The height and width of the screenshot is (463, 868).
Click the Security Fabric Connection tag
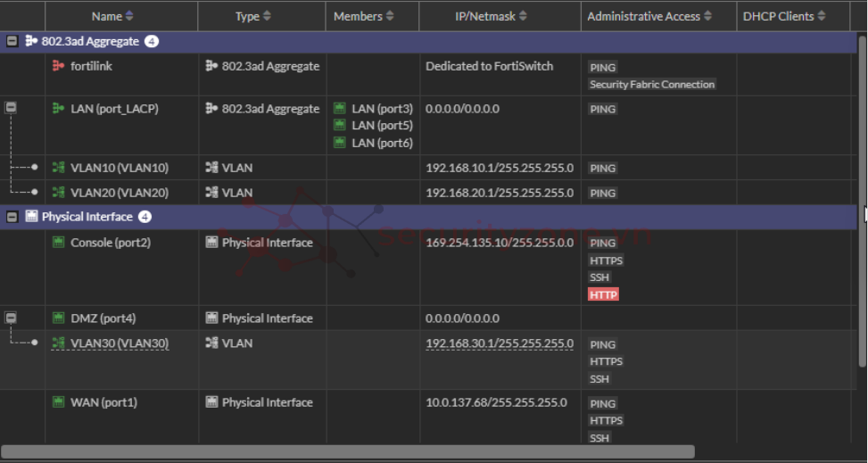(652, 84)
